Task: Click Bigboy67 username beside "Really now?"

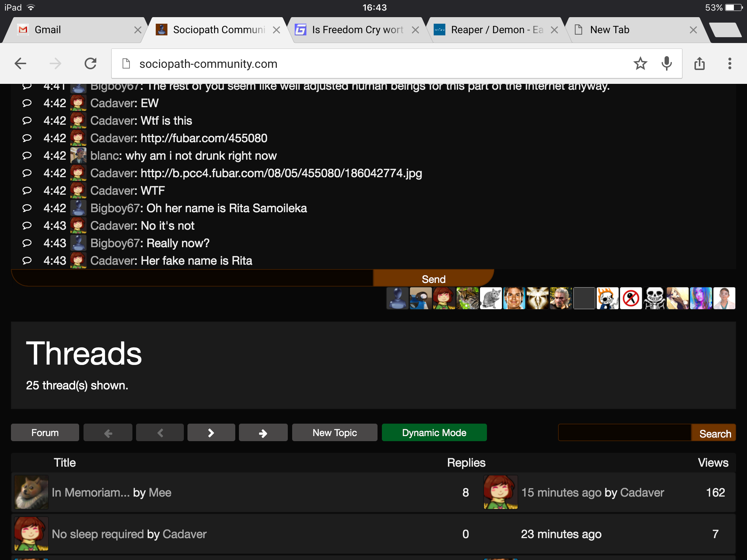Action: [x=115, y=243]
